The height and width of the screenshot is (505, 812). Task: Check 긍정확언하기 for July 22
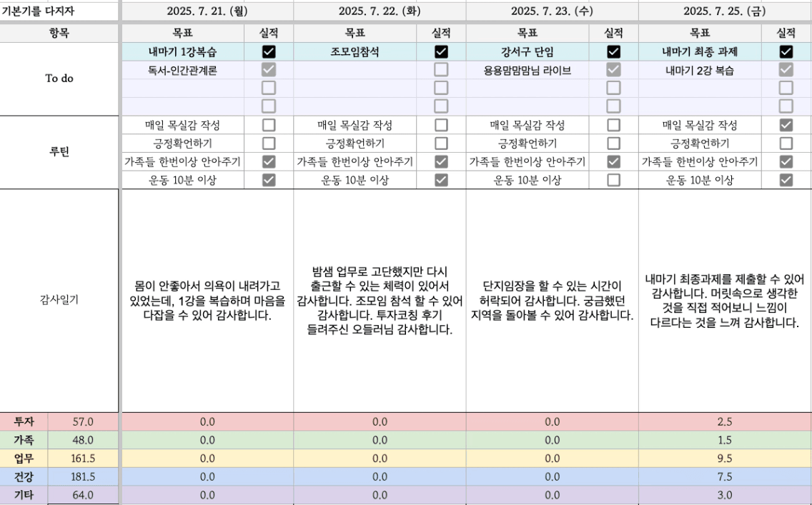pos(441,144)
